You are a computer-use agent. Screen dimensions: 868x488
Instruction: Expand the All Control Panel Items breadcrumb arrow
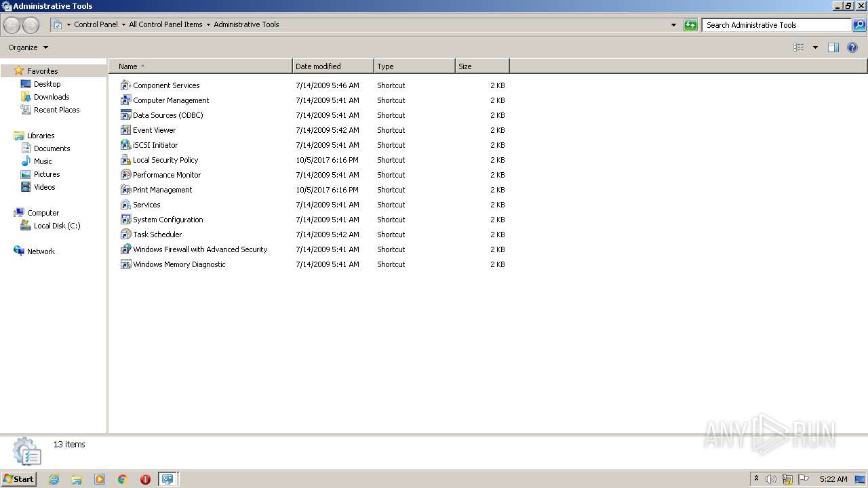point(208,24)
